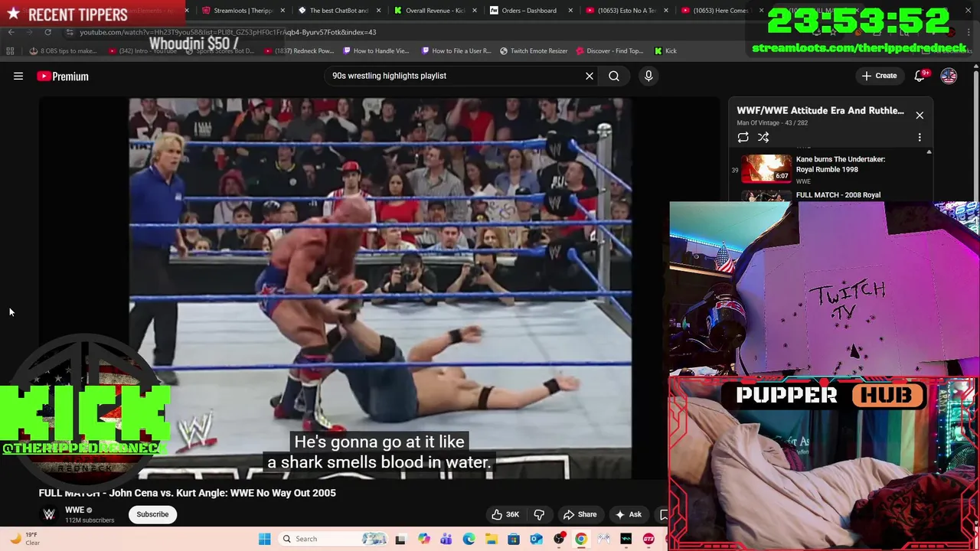980x551 pixels.
Task: Open the browser apps grid bookmark icon
Action: [10, 51]
